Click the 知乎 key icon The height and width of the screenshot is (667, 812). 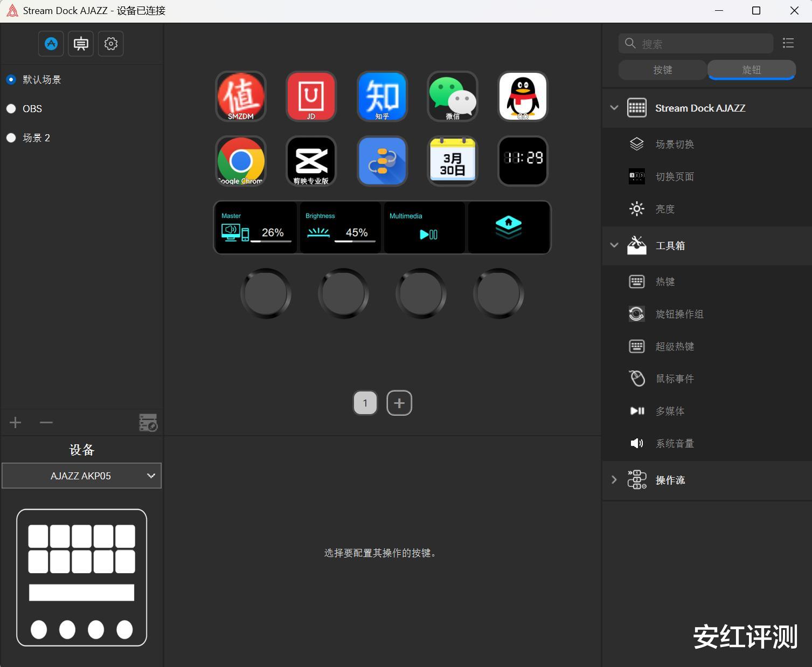[x=382, y=97]
